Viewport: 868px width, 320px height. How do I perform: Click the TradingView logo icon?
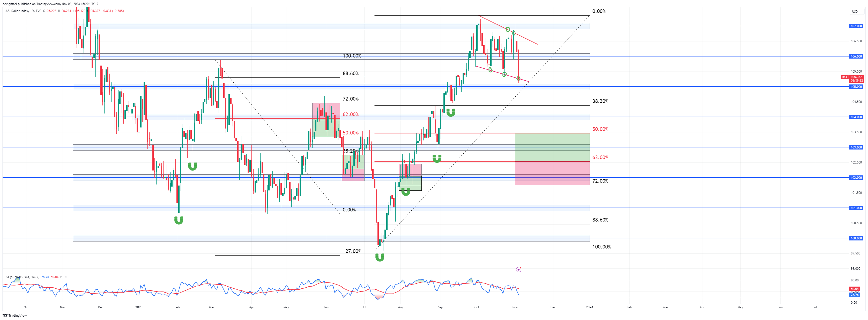5,315
